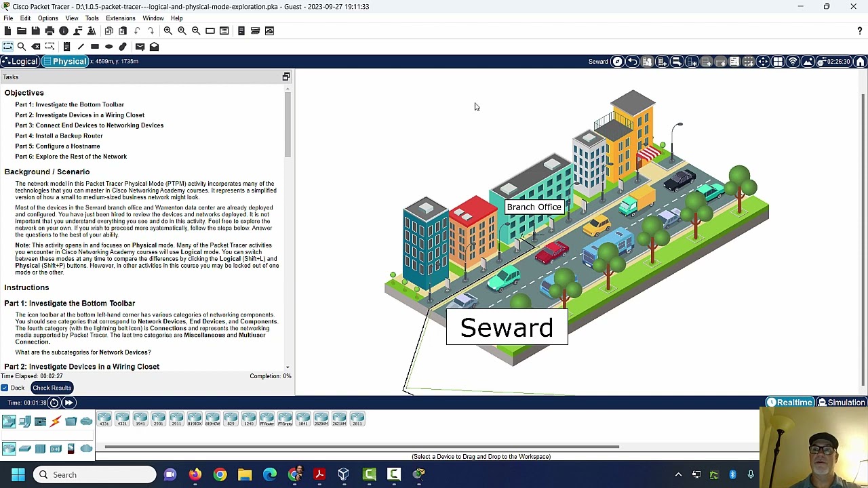
Task: Save the activity with the floppy icon
Action: pos(35,31)
